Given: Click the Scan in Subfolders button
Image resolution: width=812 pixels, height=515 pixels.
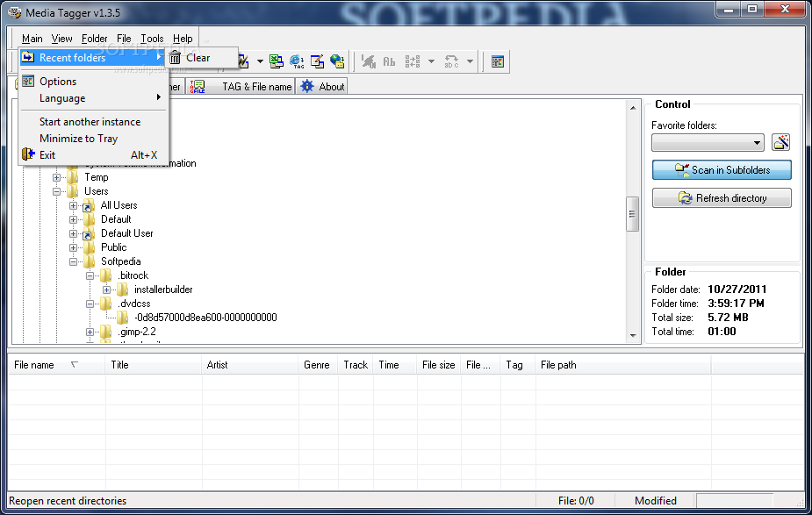Looking at the screenshot, I should (x=722, y=170).
